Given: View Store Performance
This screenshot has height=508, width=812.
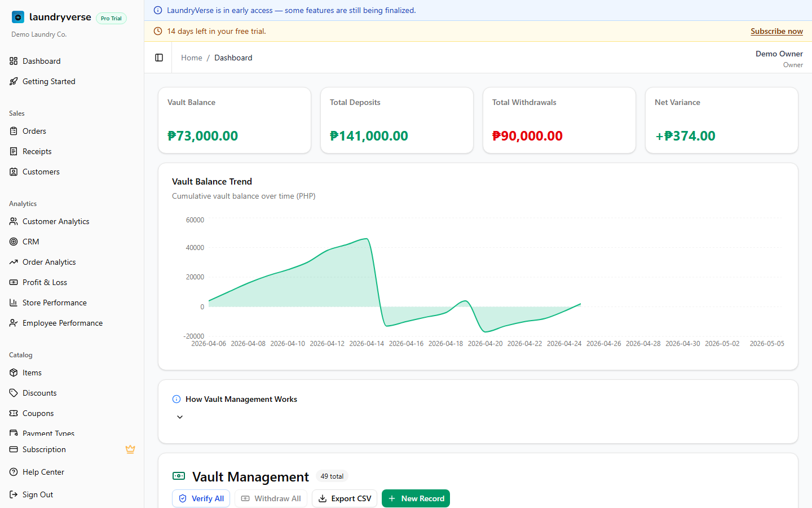Looking at the screenshot, I should [x=72, y=303].
